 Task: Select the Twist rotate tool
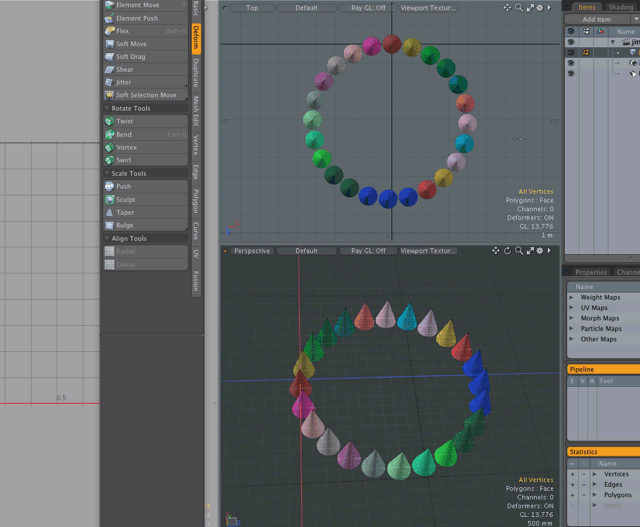tap(124, 121)
